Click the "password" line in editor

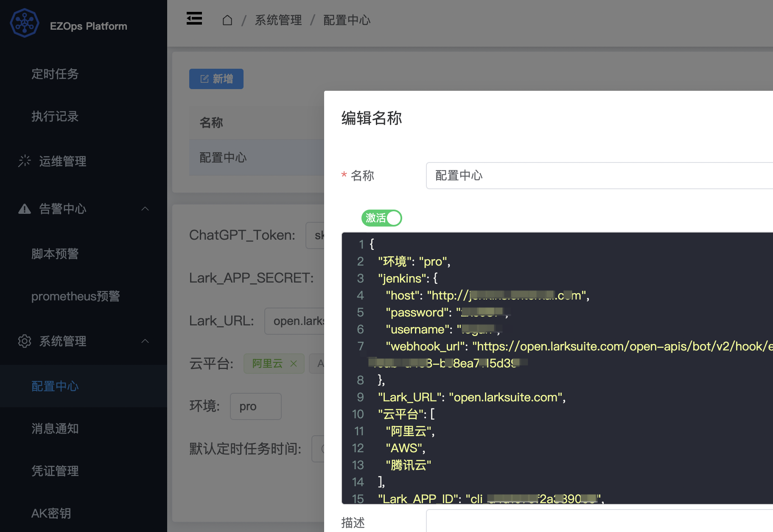(x=447, y=312)
